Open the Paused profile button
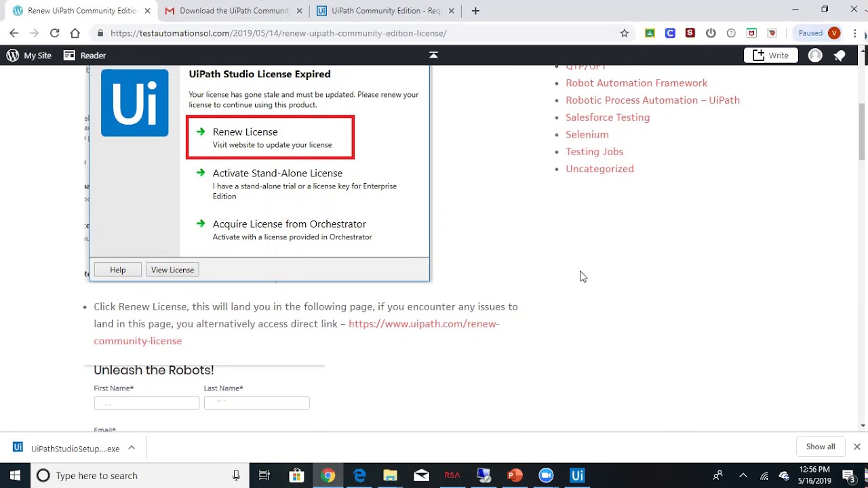Viewport: 868px width, 488px height. tap(818, 33)
